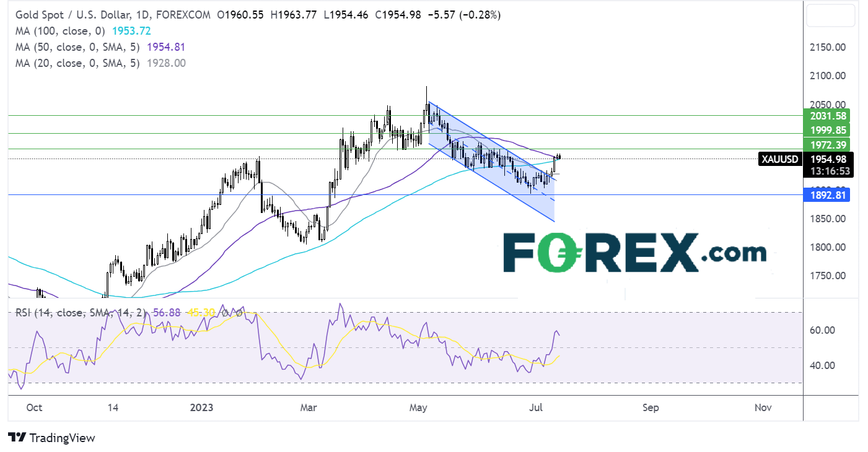
Task: Click the current price 1954.98 label on axis
Action: click(829, 159)
